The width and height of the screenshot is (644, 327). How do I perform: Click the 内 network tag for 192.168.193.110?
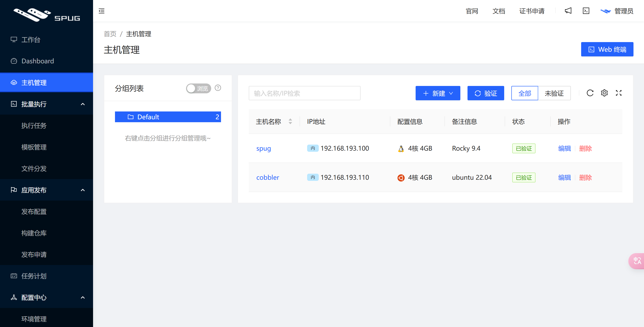click(x=312, y=177)
